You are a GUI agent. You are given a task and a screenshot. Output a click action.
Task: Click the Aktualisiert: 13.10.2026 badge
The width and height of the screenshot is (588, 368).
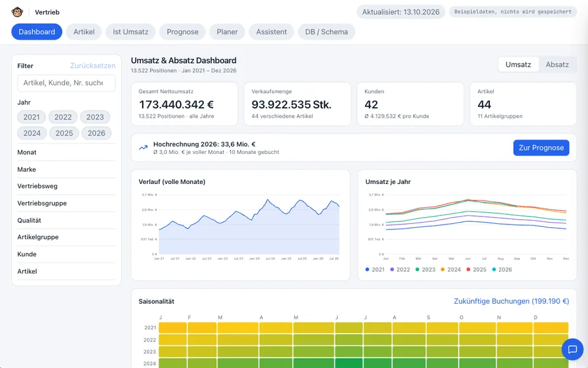click(401, 12)
